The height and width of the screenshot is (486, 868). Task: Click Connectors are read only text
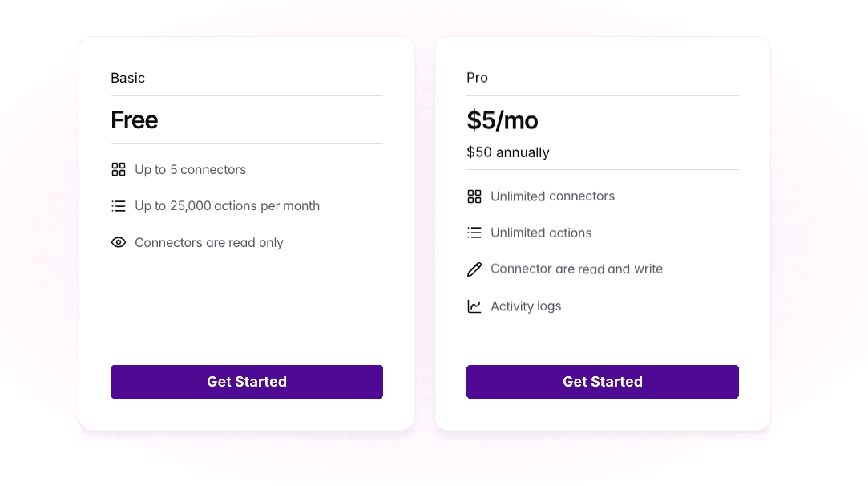[208, 243]
